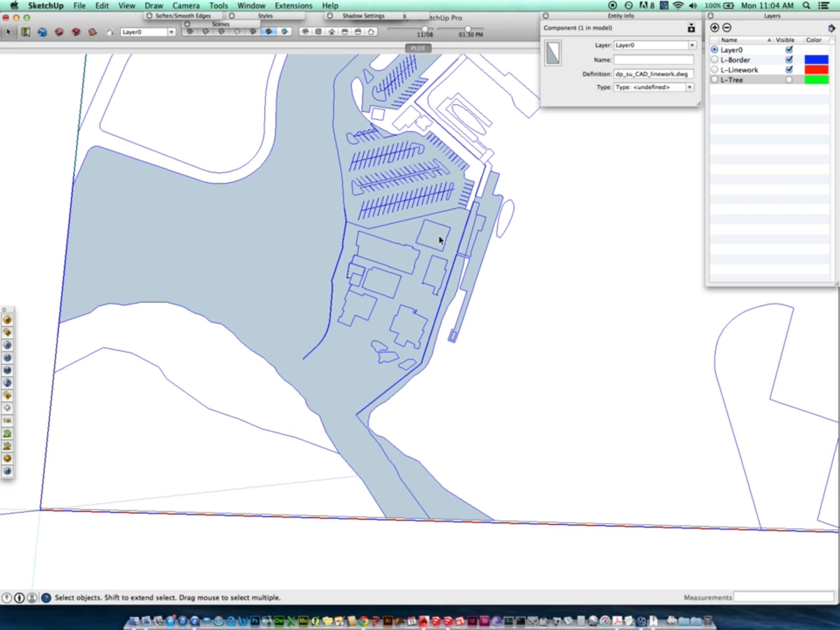Open the Extensions menu

click(x=293, y=6)
